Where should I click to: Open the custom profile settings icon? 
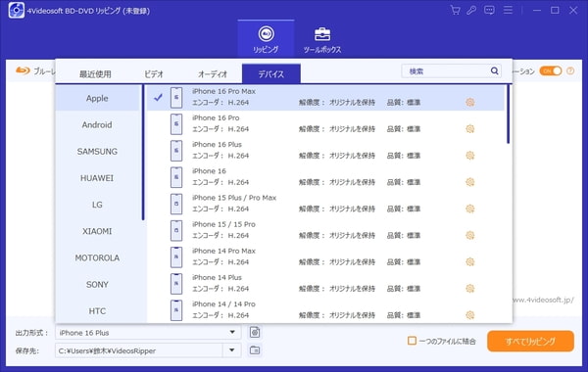(x=255, y=332)
